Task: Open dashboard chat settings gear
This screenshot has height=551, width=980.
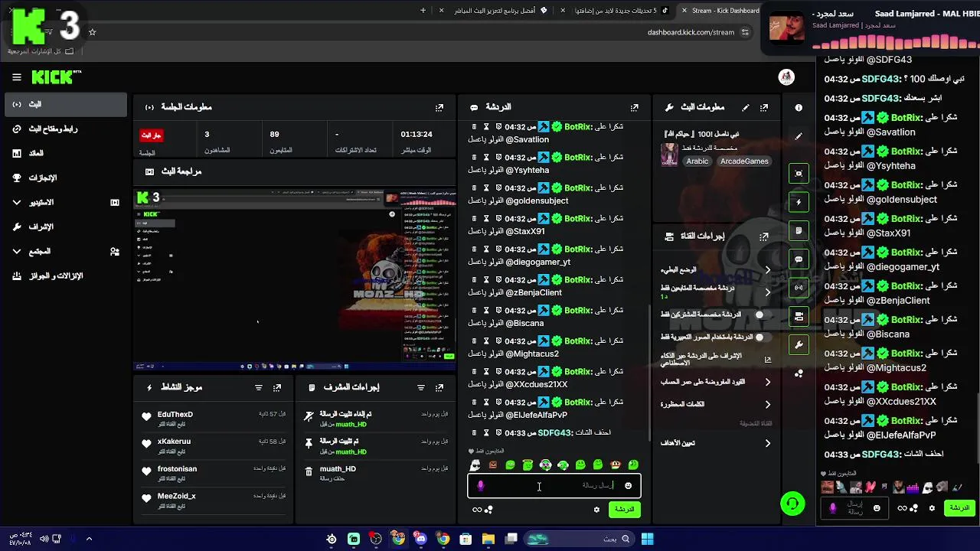Action: (597, 510)
